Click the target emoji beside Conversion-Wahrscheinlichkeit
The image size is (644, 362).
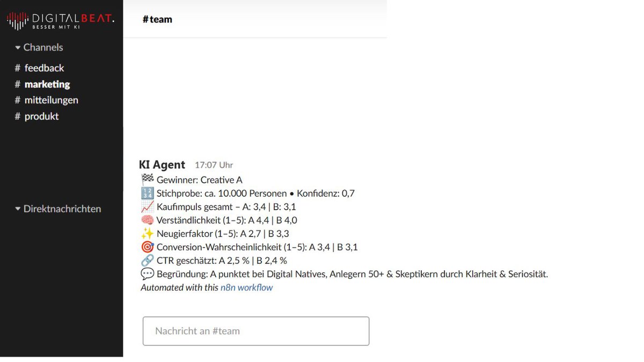click(x=147, y=247)
